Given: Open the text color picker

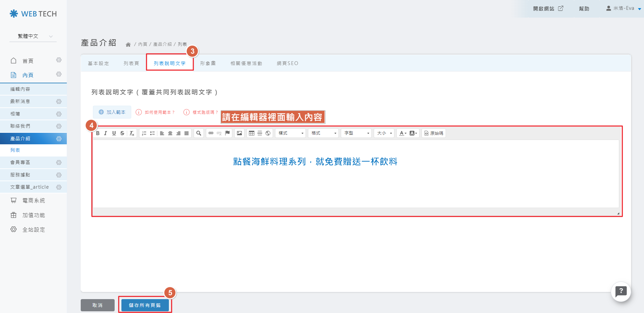Looking at the screenshot, I should click(x=403, y=133).
